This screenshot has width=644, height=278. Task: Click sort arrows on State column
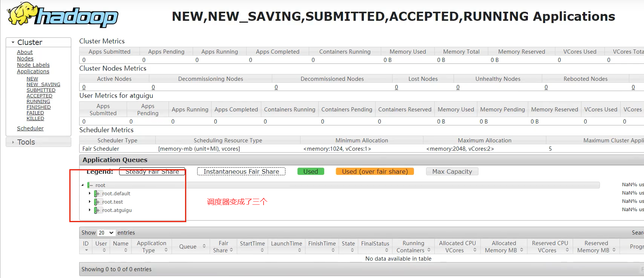352,250
